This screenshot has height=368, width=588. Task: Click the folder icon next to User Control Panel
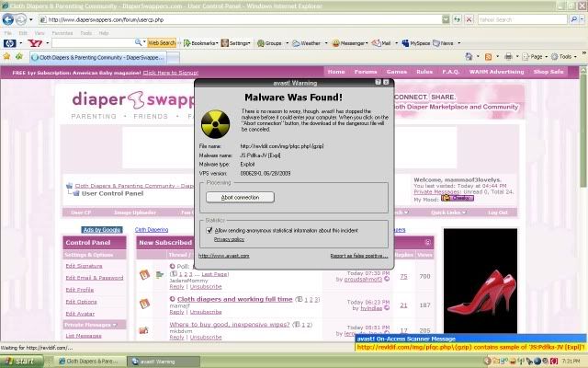tap(76, 193)
